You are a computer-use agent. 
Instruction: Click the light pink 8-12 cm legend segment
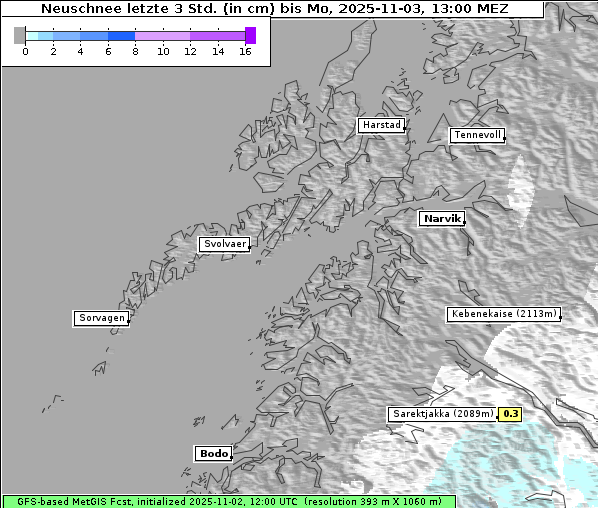[x=162, y=36]
